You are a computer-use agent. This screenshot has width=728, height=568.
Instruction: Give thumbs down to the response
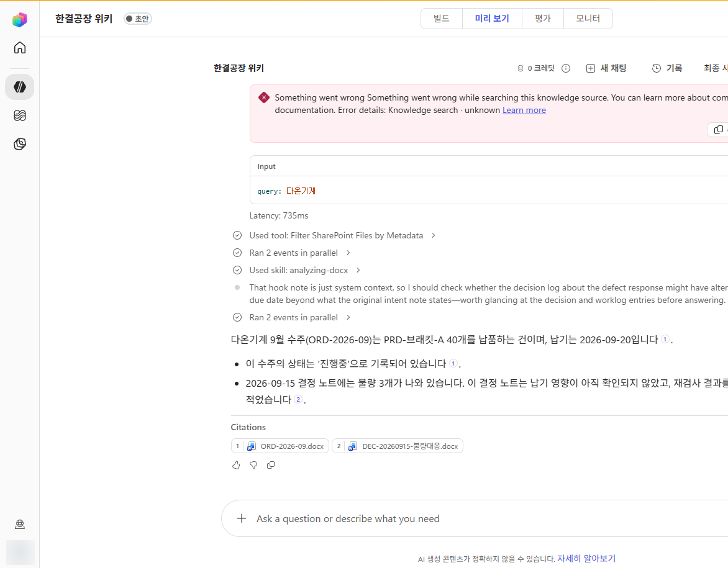253,465
